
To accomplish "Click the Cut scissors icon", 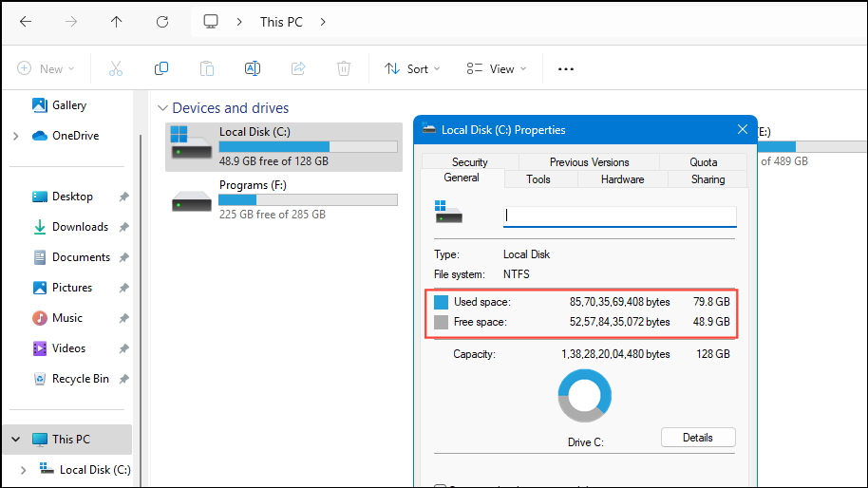I will coord(116,68).
